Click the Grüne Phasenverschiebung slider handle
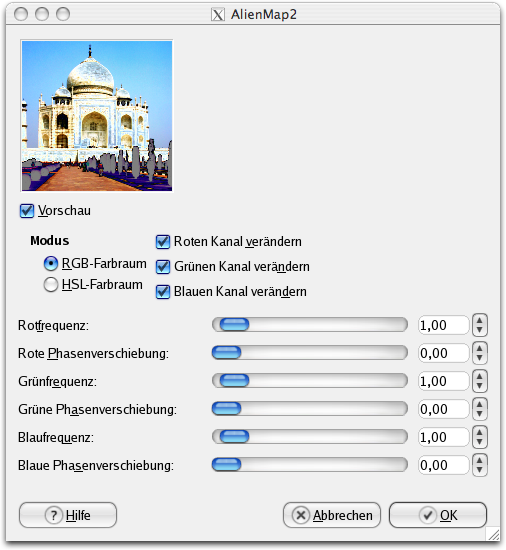This screenshot has height=550, width=506. 227,409
